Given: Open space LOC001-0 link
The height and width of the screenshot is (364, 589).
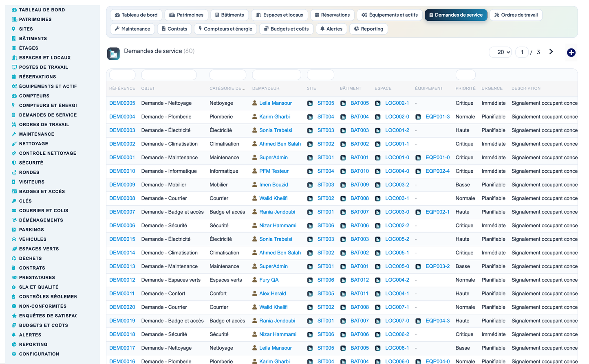Looking at the screenshot, I should click(397, 158).
